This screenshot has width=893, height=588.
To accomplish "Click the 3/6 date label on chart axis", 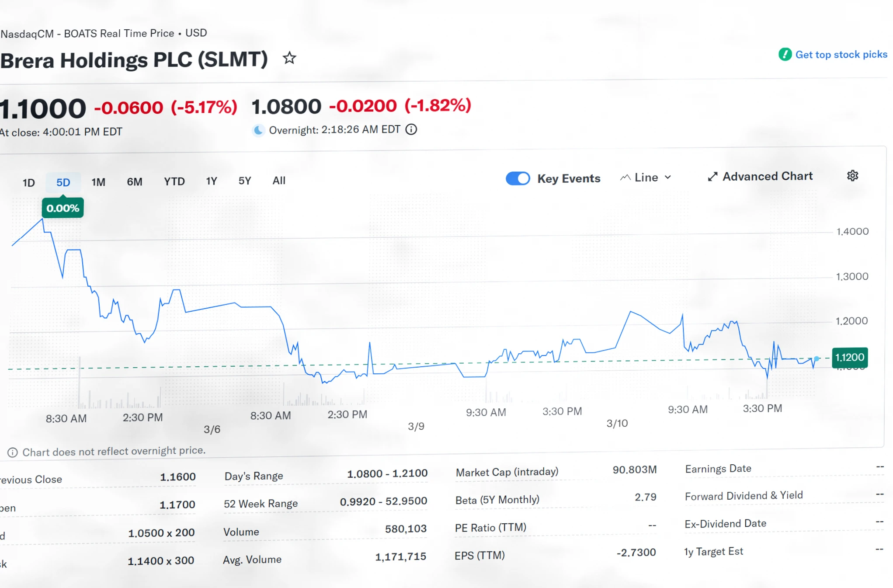I will (x=212, y=429).
